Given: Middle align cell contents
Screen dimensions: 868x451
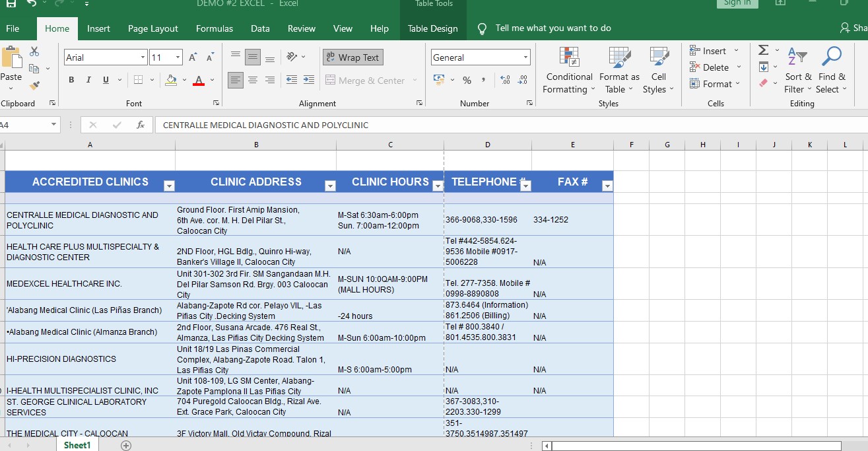Looking at the screenshot, I should [253, 57].
